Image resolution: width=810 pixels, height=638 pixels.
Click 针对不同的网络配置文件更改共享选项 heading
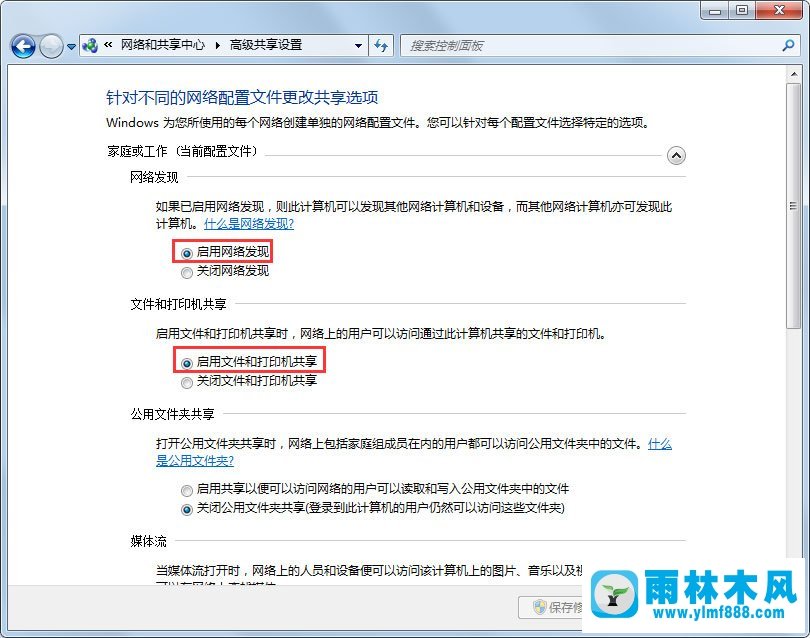(x=242, y=97)
